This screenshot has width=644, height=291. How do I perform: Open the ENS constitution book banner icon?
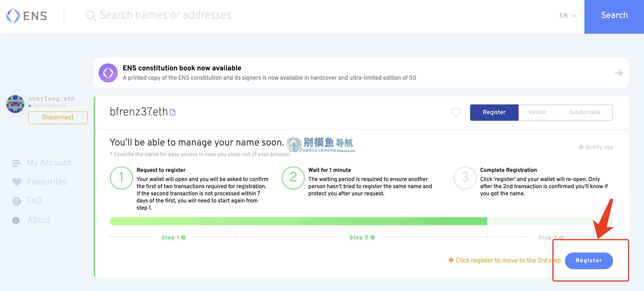(108, 73)
